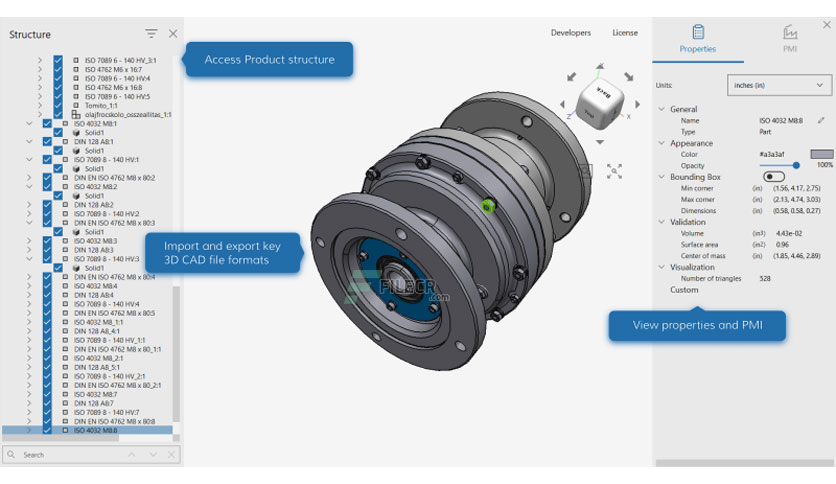Image resolution: width=836 pixels, height=484 pixels.
Task: Close the Structure panel
Action: pos(173,34)
